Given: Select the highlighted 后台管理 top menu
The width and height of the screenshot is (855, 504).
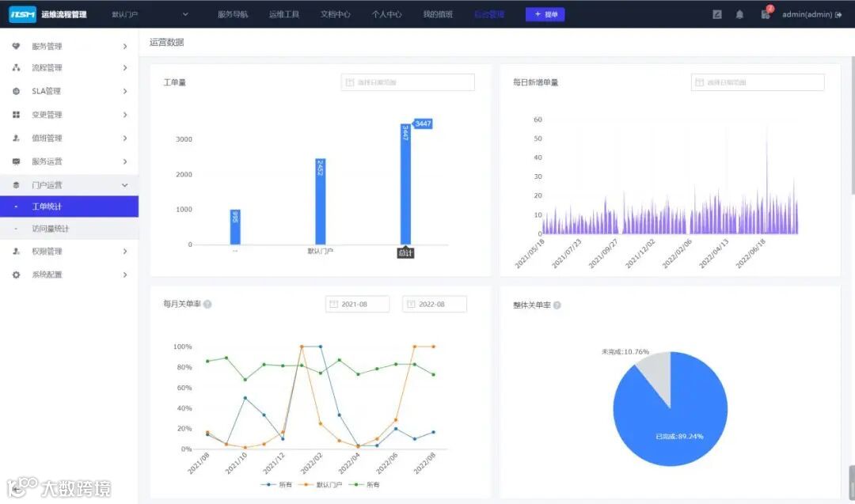Looking at the screenshot, I should 489,14.
